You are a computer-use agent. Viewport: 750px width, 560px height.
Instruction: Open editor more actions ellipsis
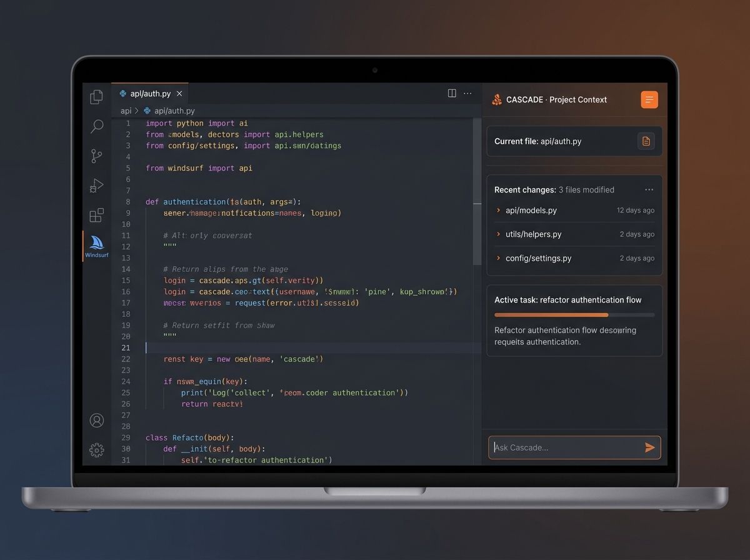pyautogui.click(x=467, y=93)
